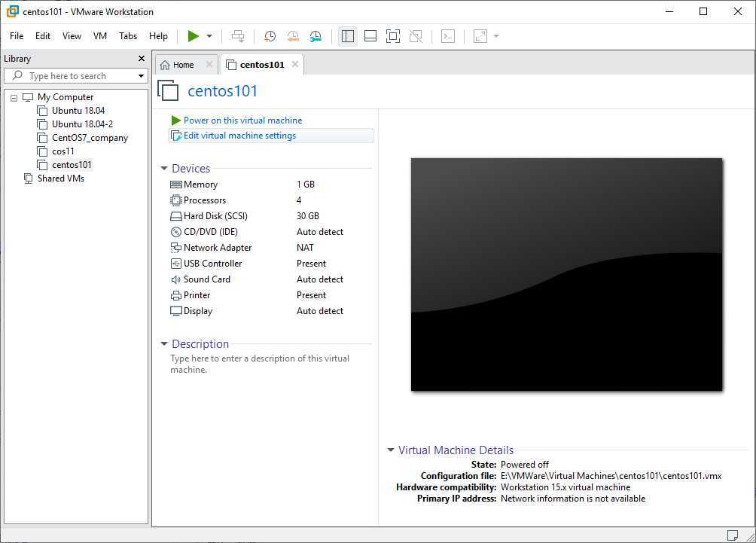Click Power on this virtual machine link
The height and width of the screenshot is (543, 756).
point(242,120)
